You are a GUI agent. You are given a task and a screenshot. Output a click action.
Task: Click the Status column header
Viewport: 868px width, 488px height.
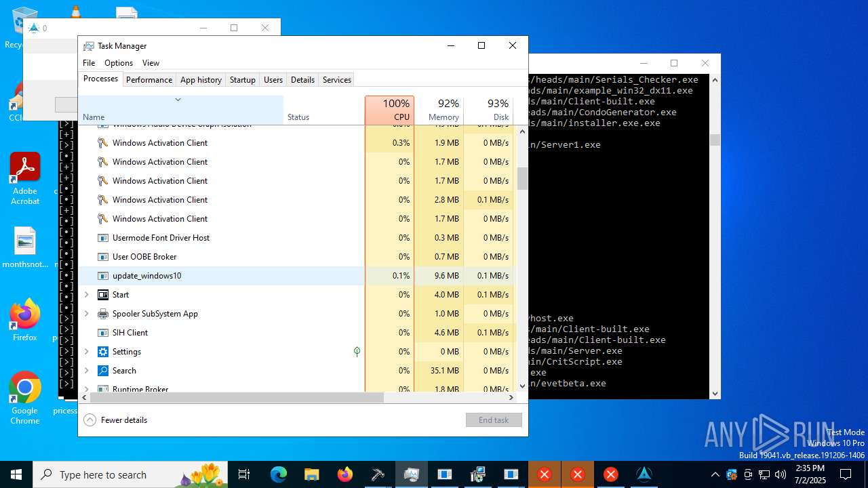(x=324, y=110)
